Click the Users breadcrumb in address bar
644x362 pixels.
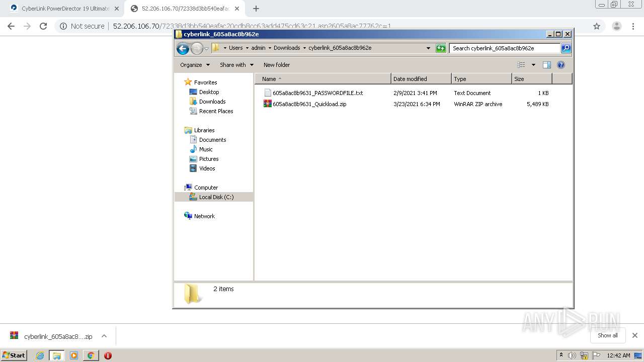[x=235, y=48]
